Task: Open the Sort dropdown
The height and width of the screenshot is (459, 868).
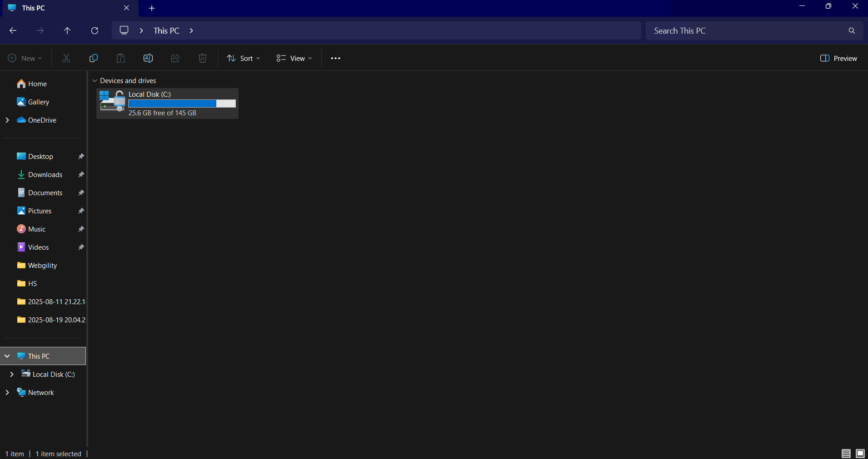Action: tap(244, 58)
